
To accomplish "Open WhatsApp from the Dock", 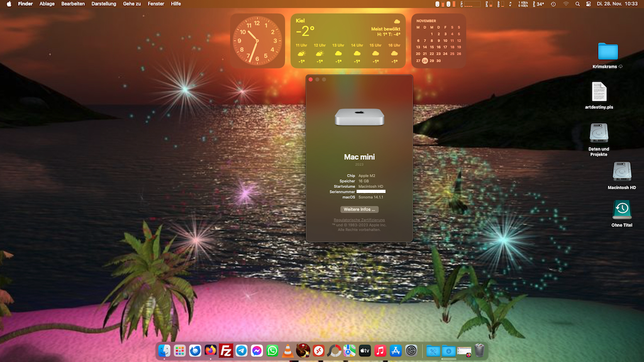I will pyautogui.click(x=272, y=351).
